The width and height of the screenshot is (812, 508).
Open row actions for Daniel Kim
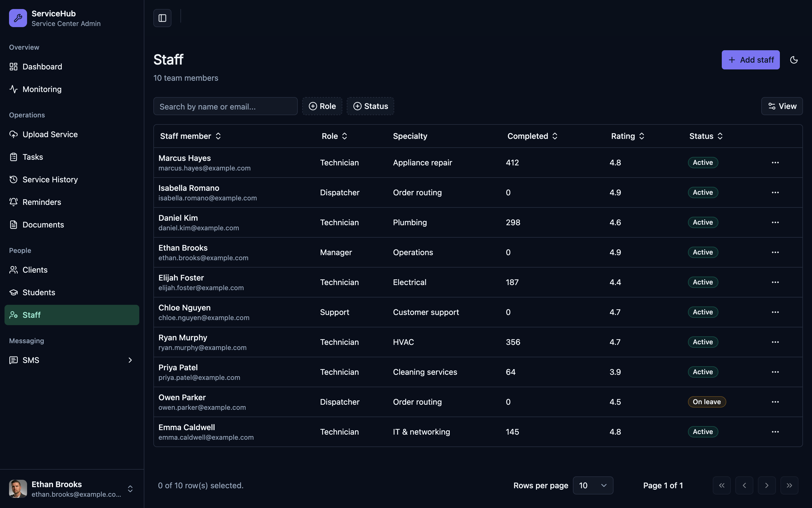pos(775,222)
